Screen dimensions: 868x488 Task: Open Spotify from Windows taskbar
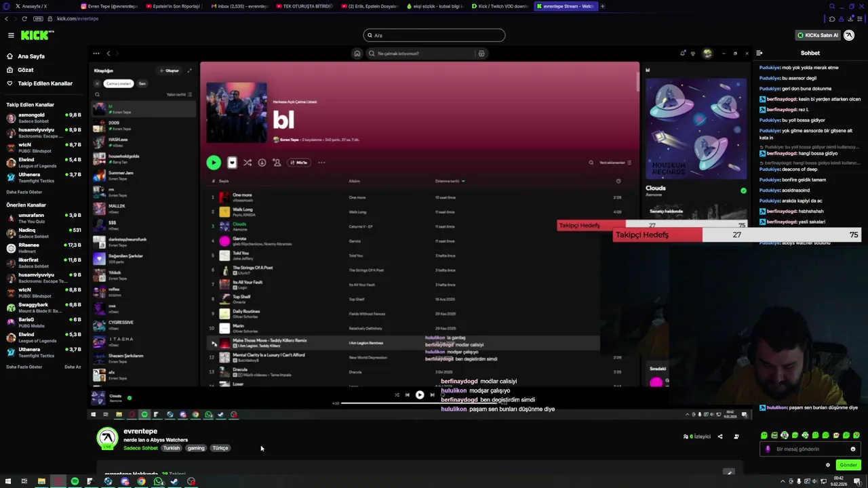tap(75, 481)
